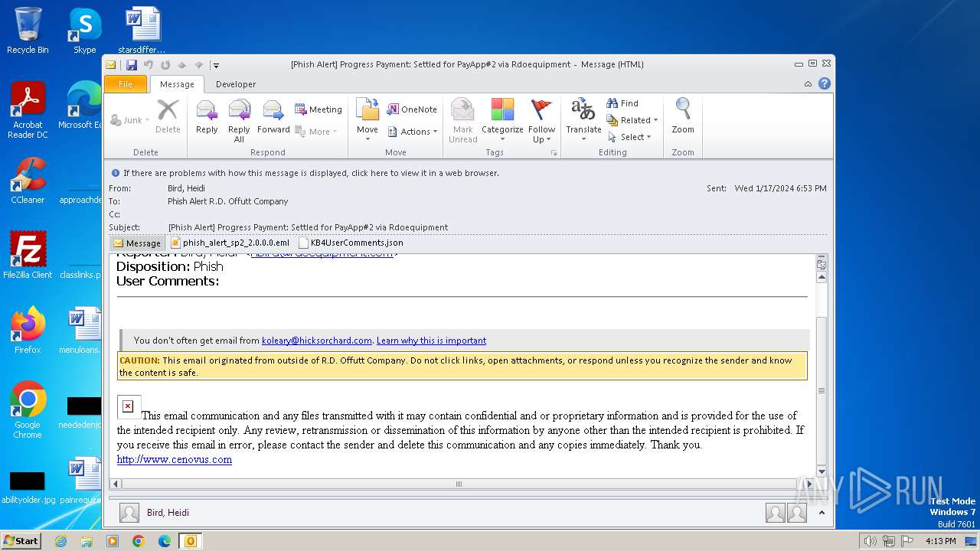980x551 pixels.
Task: Open phish_alert_sp2_2.0.0.0.eml attachment
Action: coord(230,243)
